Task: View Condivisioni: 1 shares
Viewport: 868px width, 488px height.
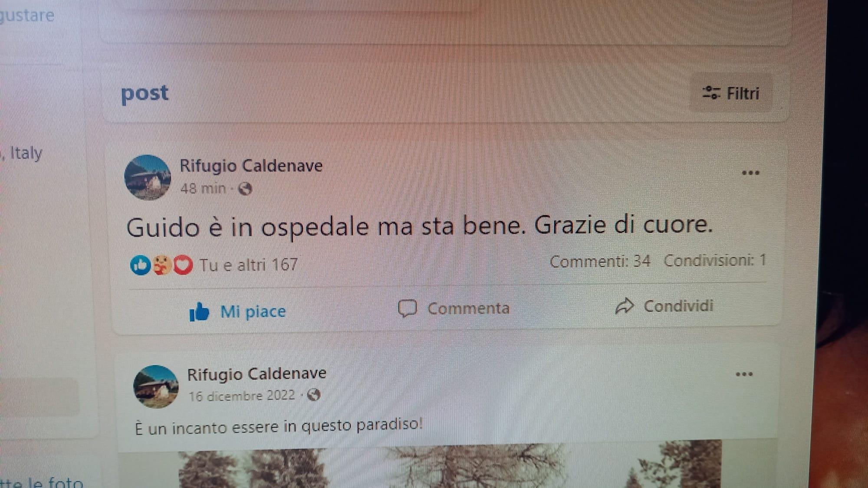Action: click(x=715, y=260)
